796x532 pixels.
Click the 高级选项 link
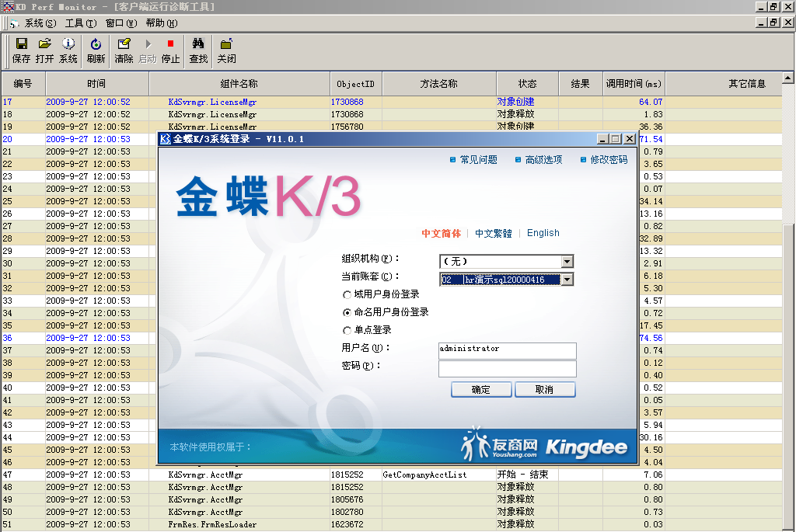coord(543,160)
